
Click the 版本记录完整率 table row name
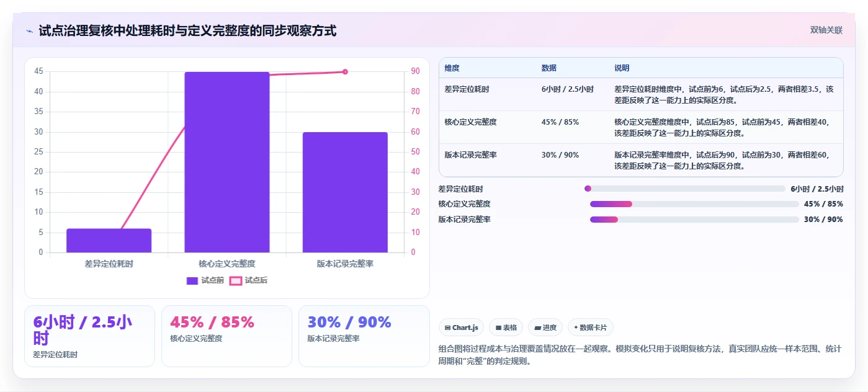(471, 155)
